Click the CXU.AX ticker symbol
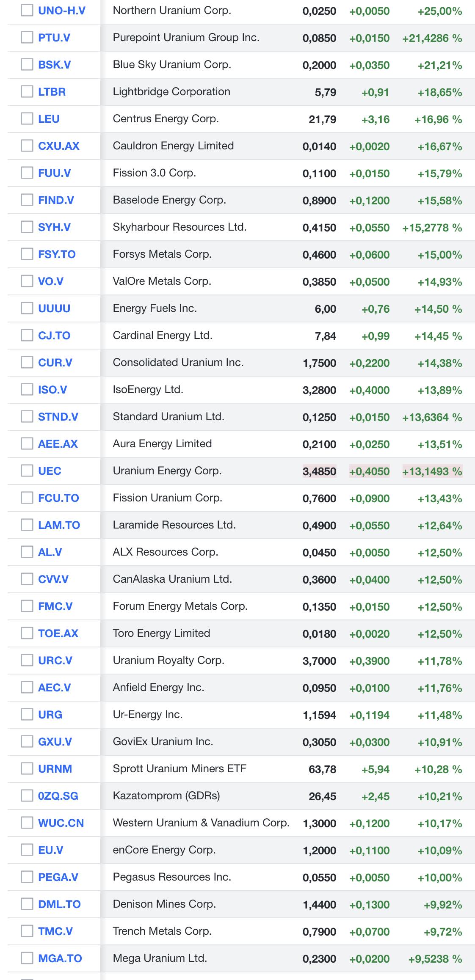The height and width of the screenshot is (980, 475). [58, 146]
